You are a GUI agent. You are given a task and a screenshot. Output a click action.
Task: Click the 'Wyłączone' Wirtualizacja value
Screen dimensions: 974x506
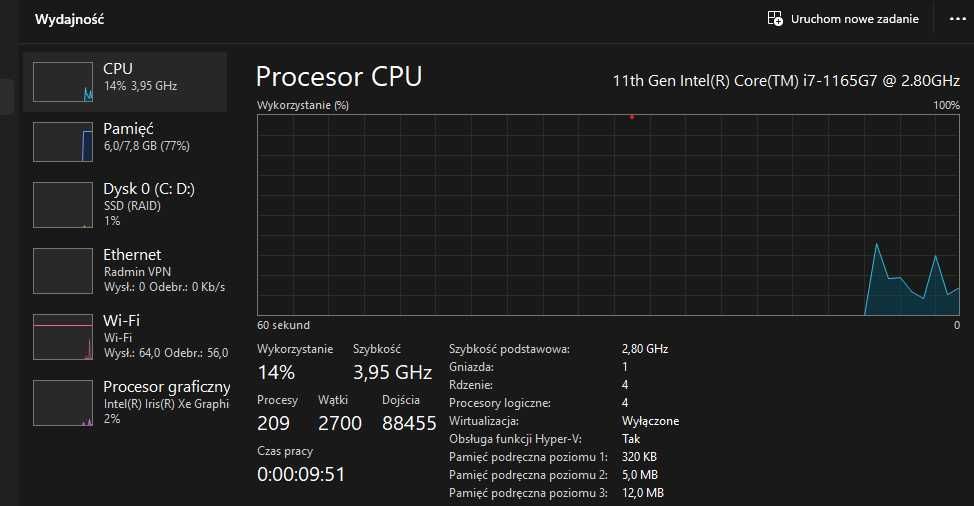click(x=650, y=421)
